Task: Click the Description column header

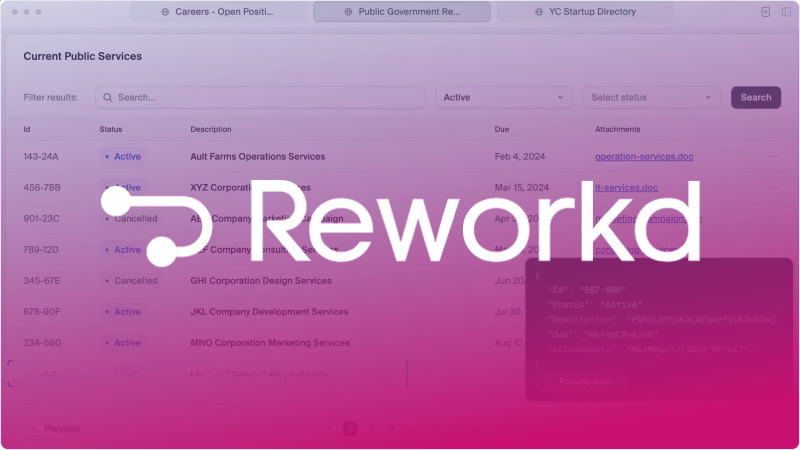Action: tap(211, 130)
